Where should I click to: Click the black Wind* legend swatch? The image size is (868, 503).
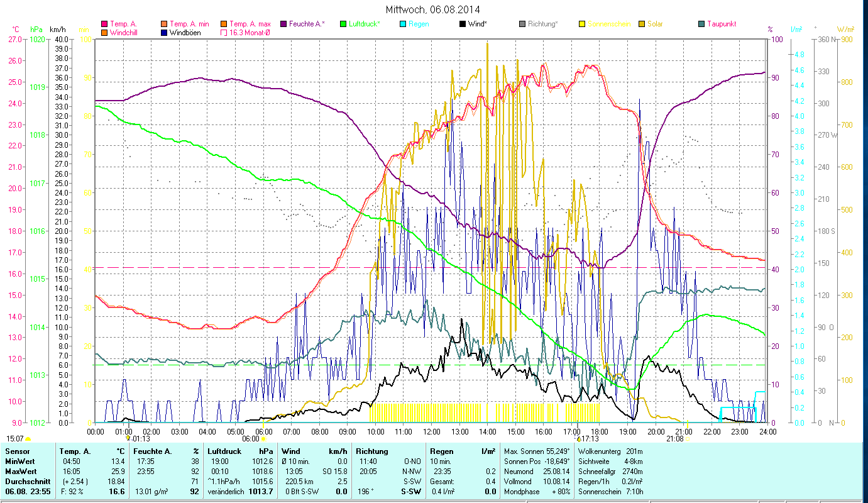point(463,24)
